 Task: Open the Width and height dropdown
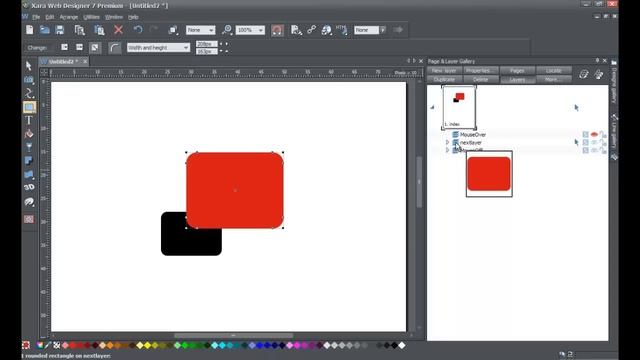[158, 48]
